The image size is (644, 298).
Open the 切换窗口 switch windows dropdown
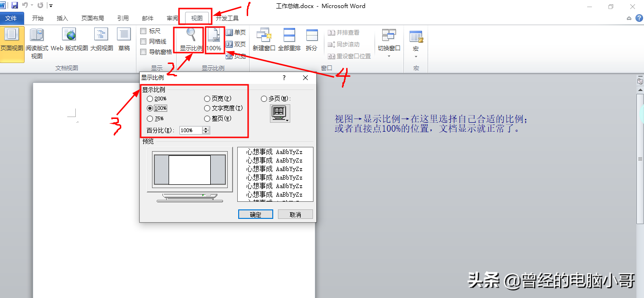coord(389,44)
